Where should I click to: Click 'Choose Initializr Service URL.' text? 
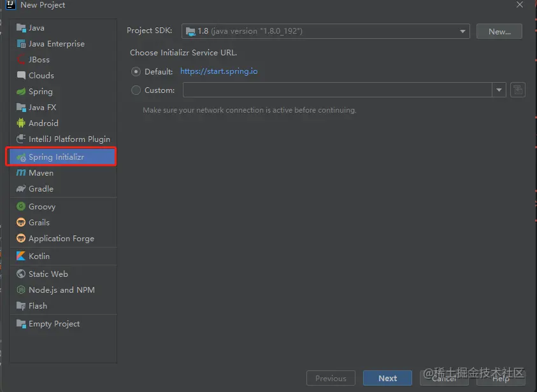pyautogui.click(x=183, y=53)
